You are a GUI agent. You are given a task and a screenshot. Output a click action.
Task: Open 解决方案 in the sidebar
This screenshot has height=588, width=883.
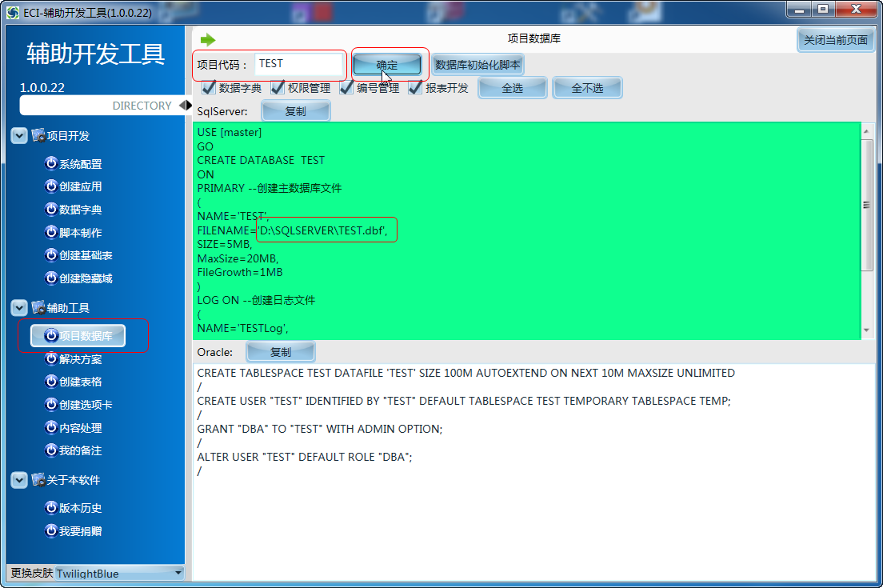coord(80,359)
